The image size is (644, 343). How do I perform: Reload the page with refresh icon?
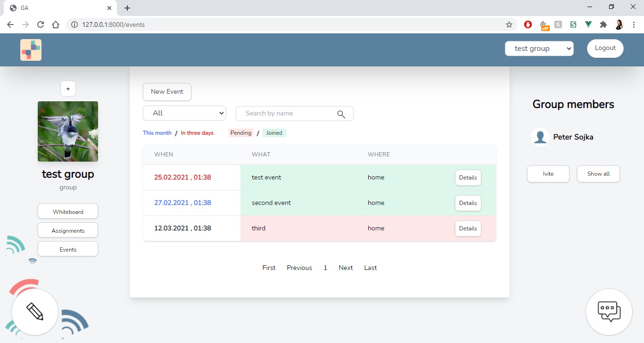click(41, 24)
